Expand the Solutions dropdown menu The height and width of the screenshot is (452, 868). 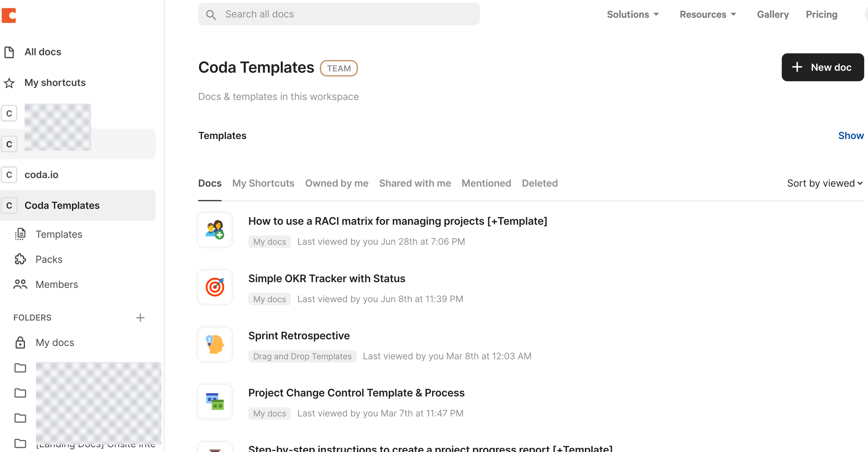[633, 15]
